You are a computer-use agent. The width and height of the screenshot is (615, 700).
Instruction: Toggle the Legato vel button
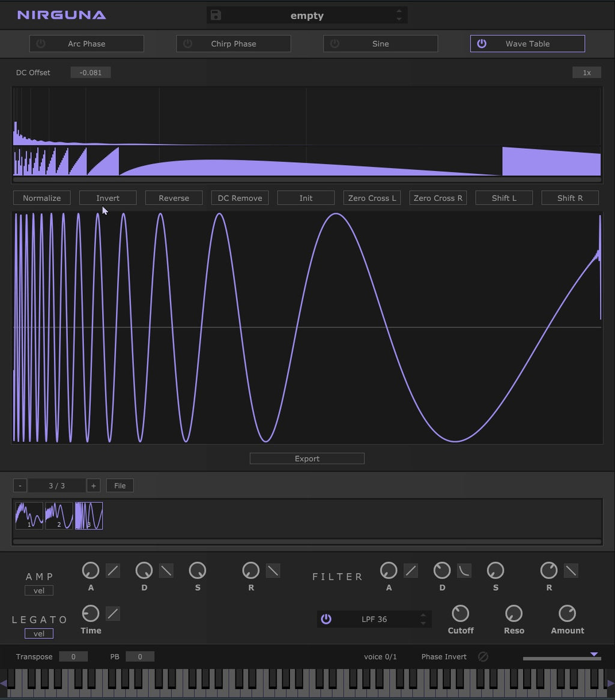point(39,633)
